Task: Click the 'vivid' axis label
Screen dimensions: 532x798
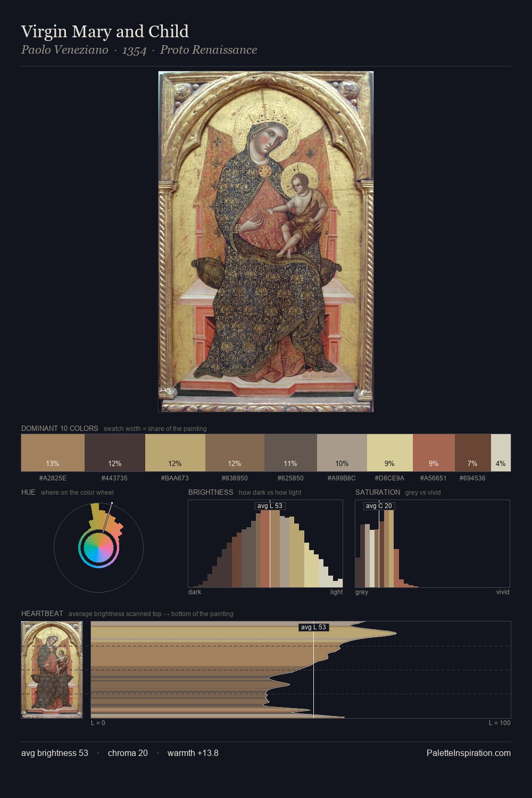Action: point(503,592)
